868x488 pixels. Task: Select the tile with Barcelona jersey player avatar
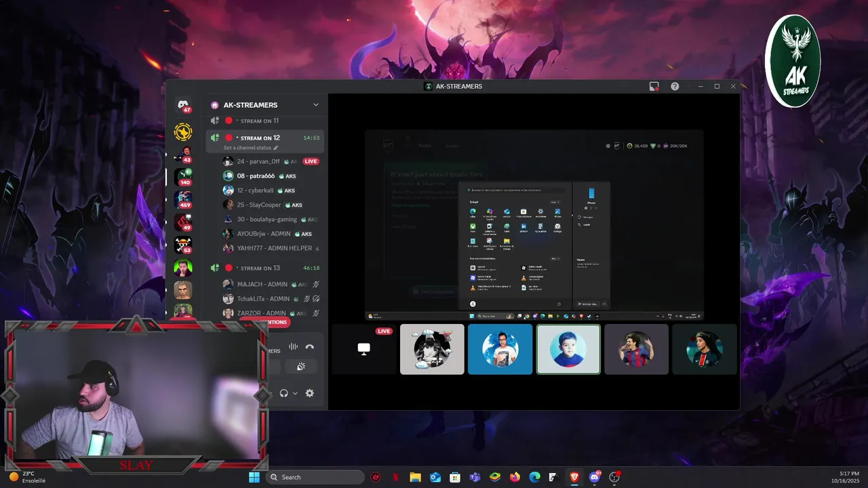636,349
